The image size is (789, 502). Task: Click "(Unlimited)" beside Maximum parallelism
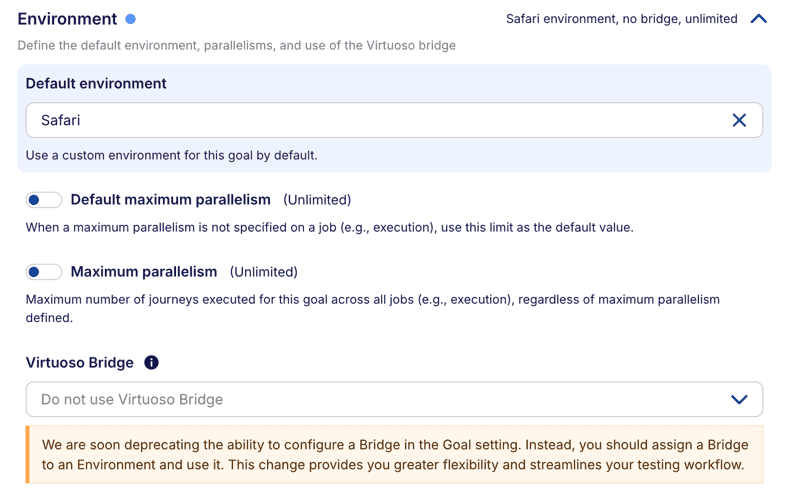click(x=264, y=272)
